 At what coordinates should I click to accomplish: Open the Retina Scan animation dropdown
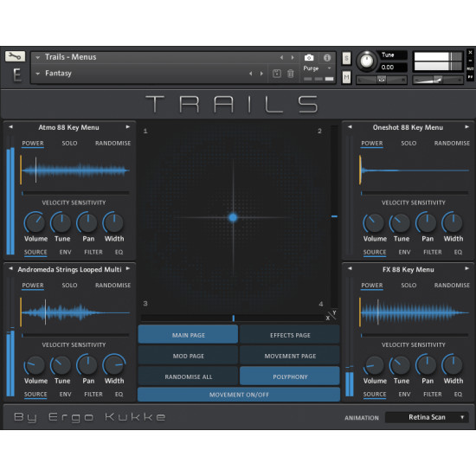[x=427, y=417]
